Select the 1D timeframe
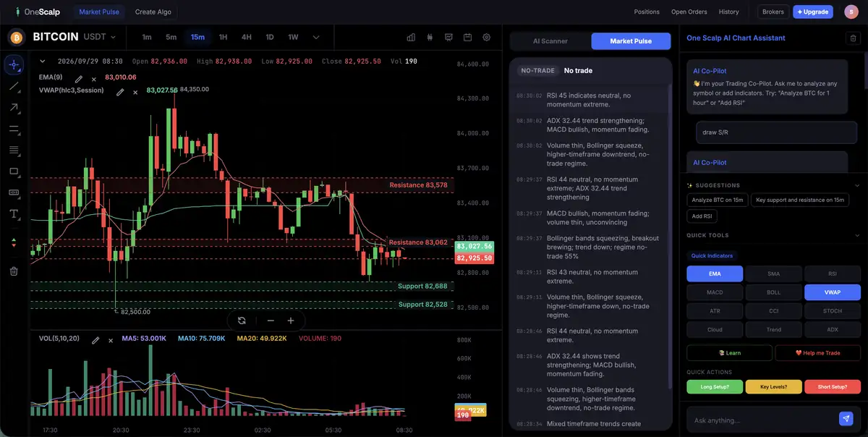Screen dimensions: 868x437 pos(270,37)
